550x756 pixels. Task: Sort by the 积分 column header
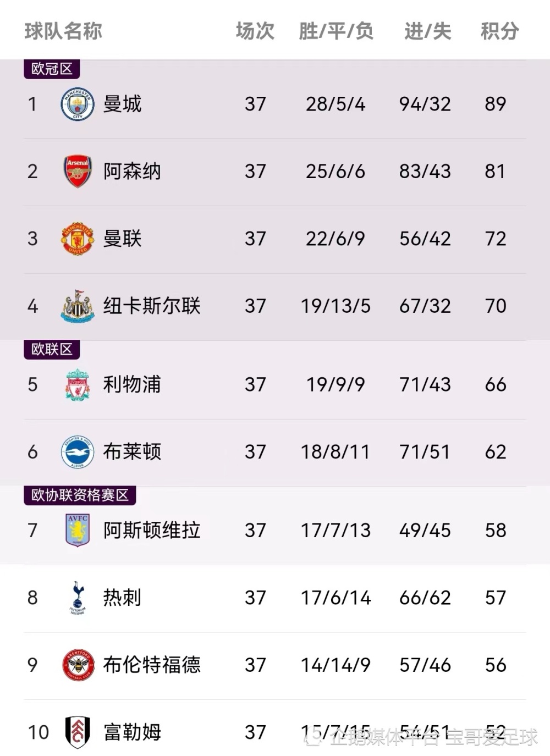(499, 31)
